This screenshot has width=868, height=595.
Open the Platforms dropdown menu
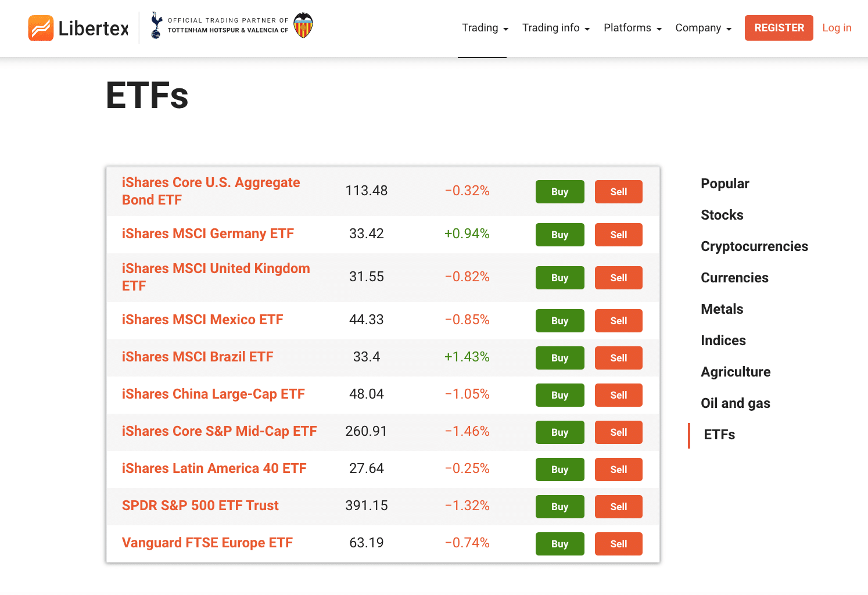tap(633, 28)
